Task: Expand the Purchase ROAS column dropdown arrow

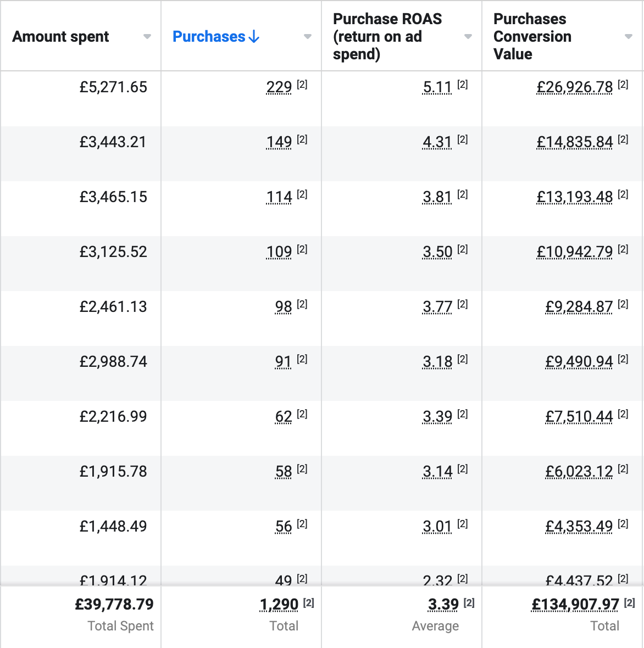Action: [468, 37]
